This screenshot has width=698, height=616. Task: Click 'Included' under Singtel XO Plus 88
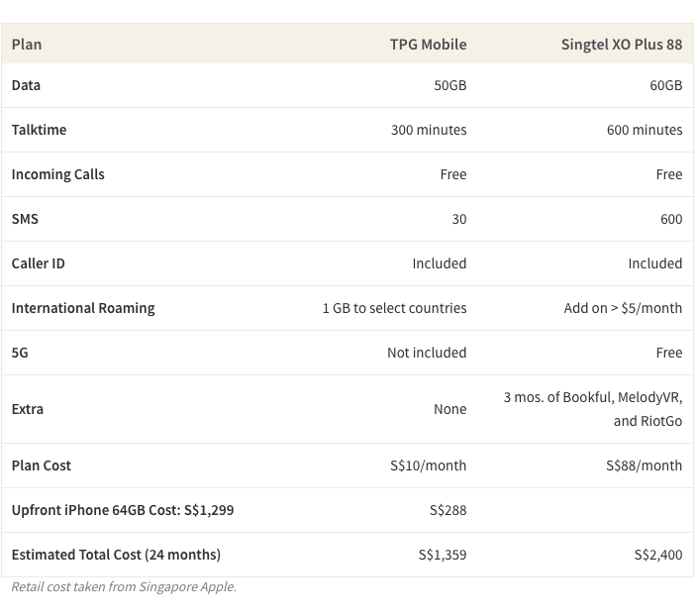pos(655,263)
